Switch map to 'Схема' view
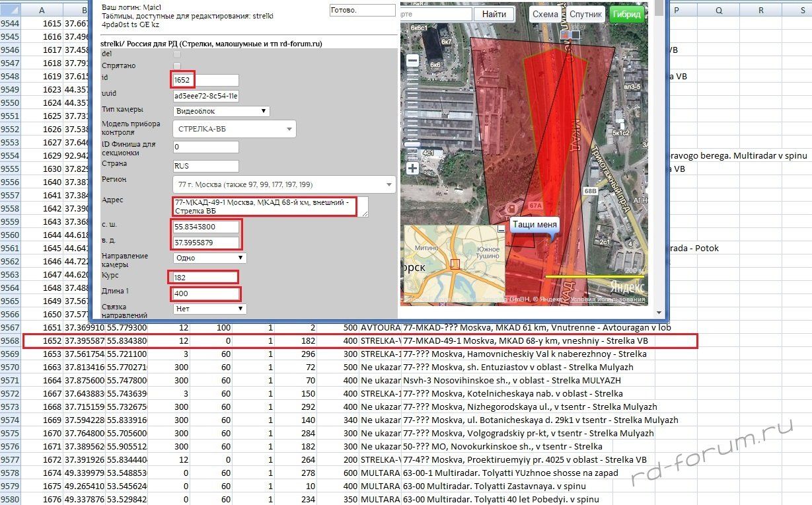Screen dimensions: 812x505 coord(545,15)
